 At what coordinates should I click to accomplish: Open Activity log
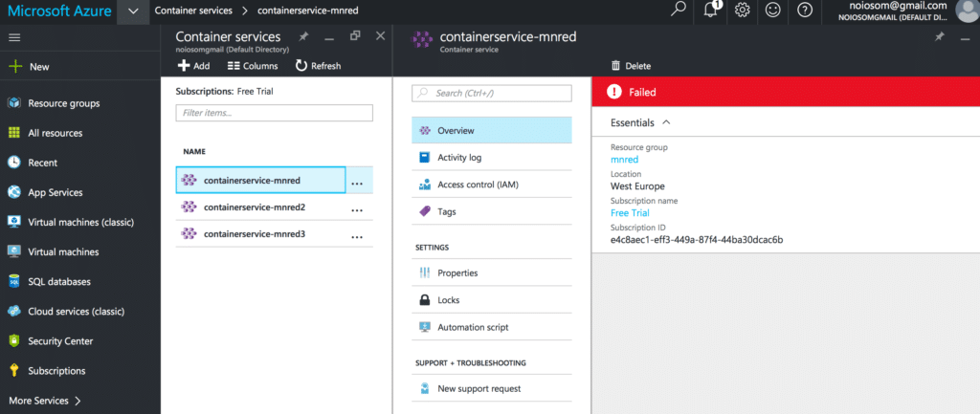tap(491, 158)
